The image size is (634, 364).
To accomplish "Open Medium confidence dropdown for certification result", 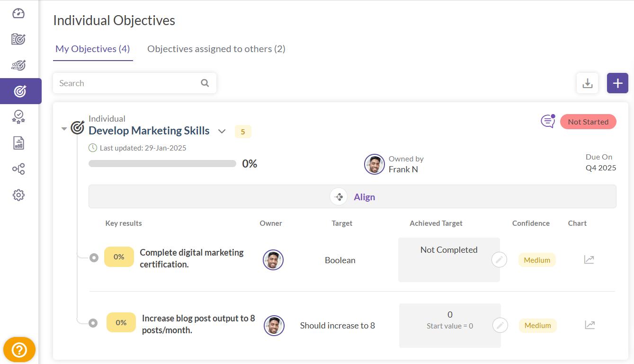I will [537, 260].
